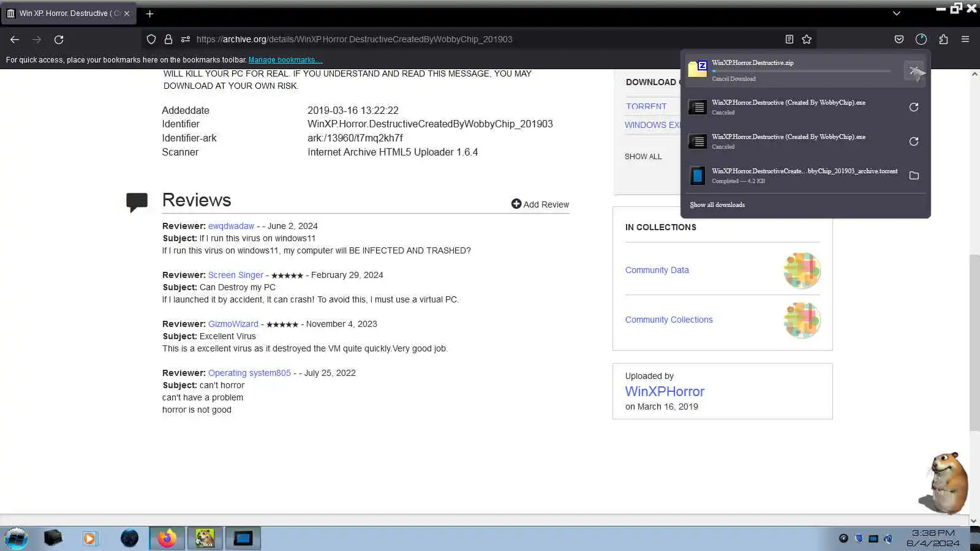Open a new browser tab
980x551 pixels.
(149, 13)
